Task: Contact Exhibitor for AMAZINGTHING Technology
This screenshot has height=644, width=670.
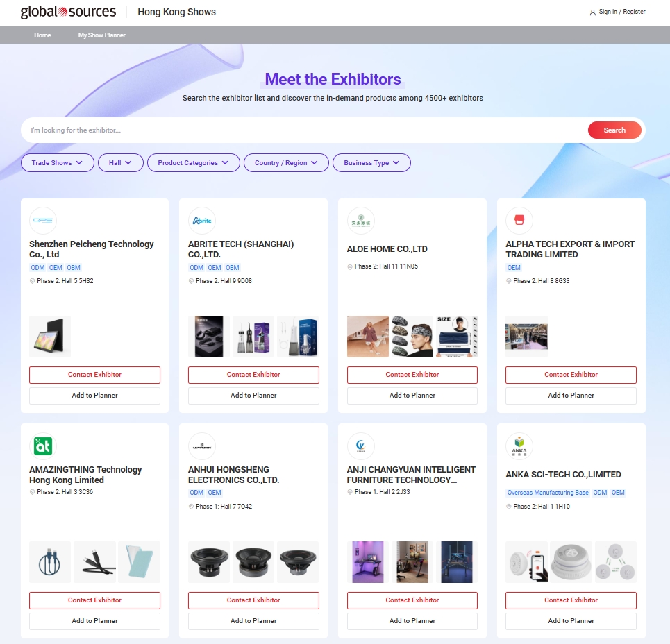Action: click(x=94, y=600)
